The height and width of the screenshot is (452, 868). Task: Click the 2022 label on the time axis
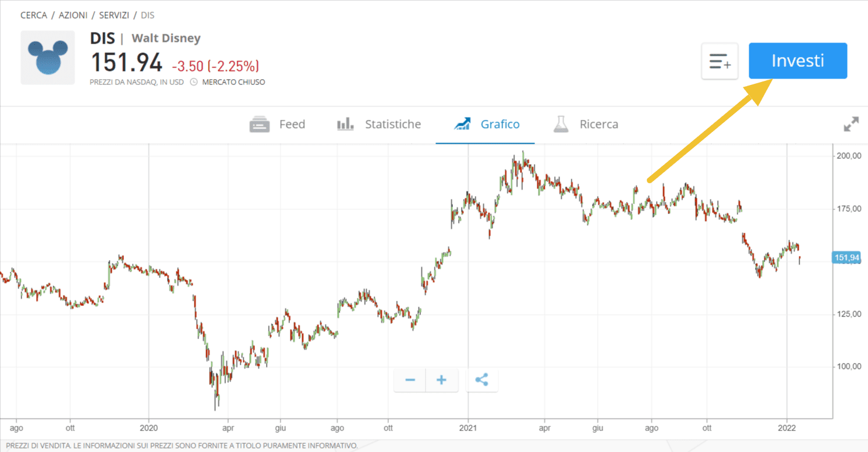click(x=787, y=429)
